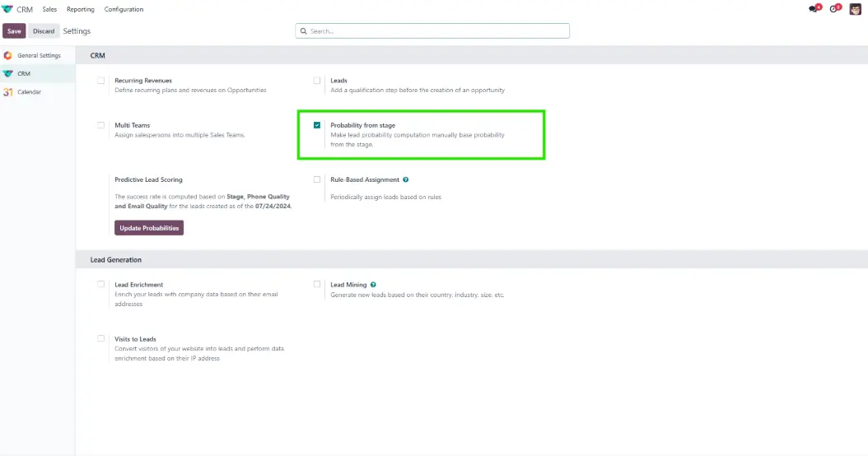868x456 pixels.
Task: Select the General Settings sidebar icon
Action: coord(8,55)
